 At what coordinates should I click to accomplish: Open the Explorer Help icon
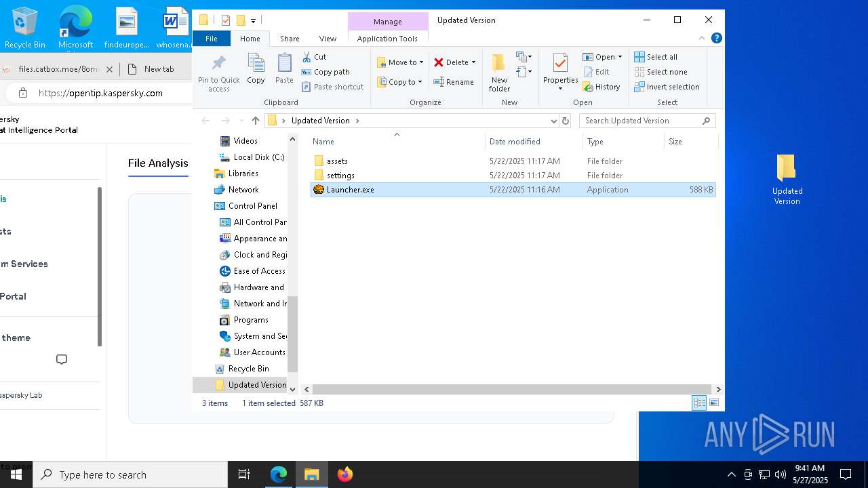pos(717,38)
